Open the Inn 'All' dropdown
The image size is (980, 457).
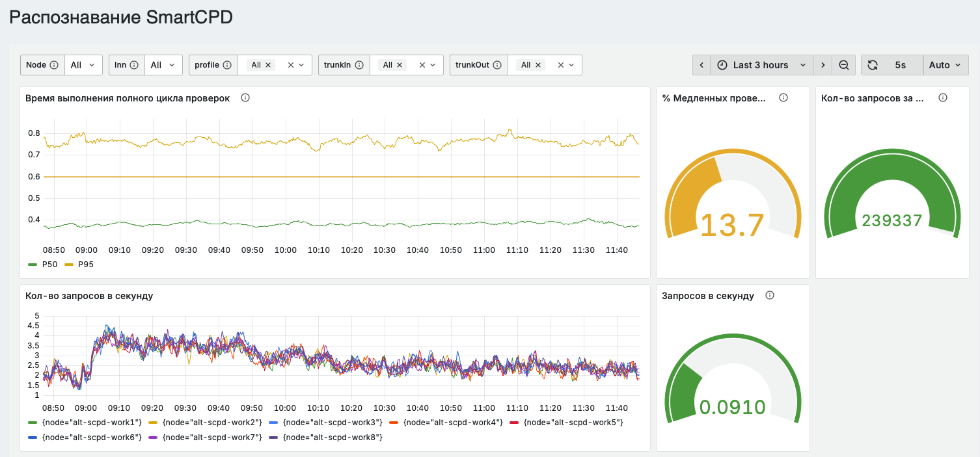(163, 65)
